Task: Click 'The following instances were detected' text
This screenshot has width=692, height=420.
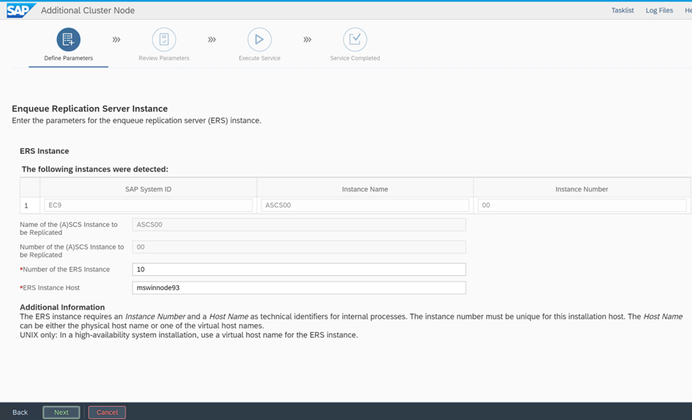Action: tap(95, 169)
